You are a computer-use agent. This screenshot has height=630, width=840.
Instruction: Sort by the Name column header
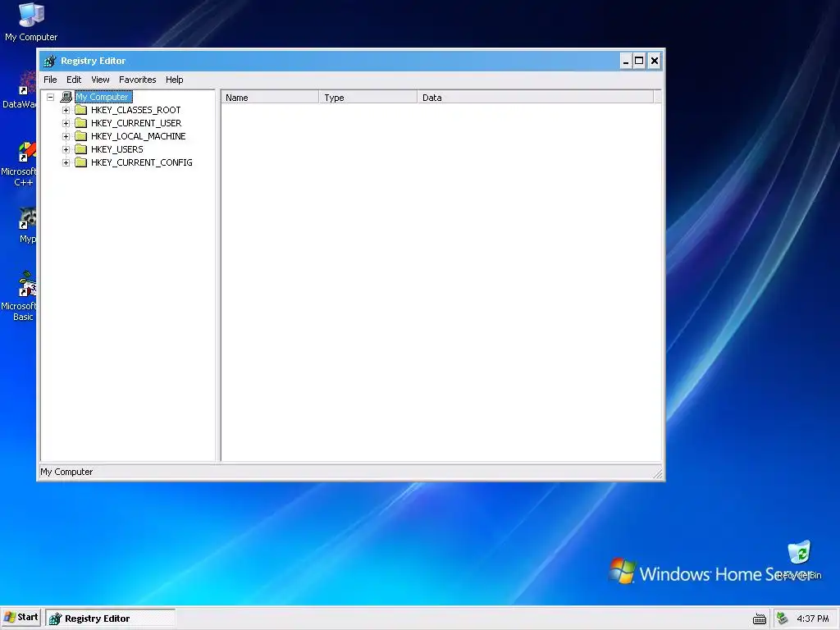[270, 98]
